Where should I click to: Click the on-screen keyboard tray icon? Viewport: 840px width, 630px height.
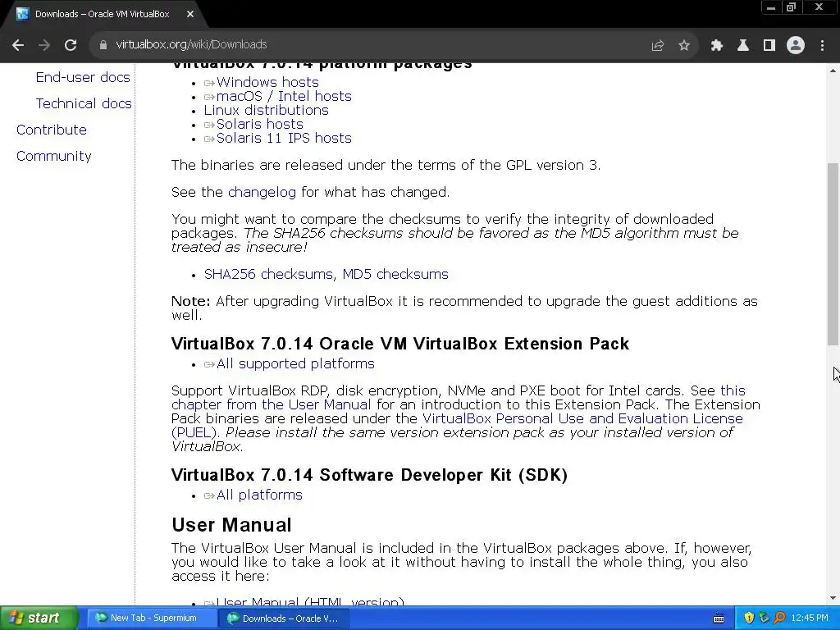click(719, 619)
